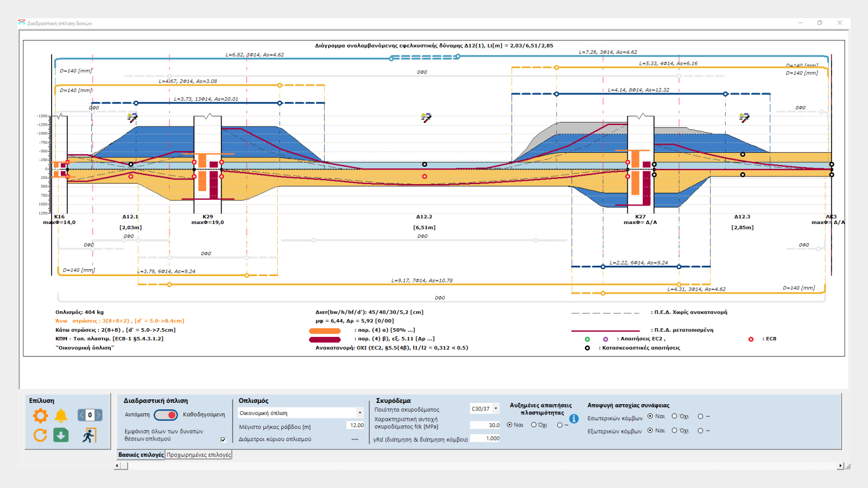Viewport: 868px width, 488px height.
Task: Click the edit tool icon above span Δ12.3
Action: [x=744, y=118]
